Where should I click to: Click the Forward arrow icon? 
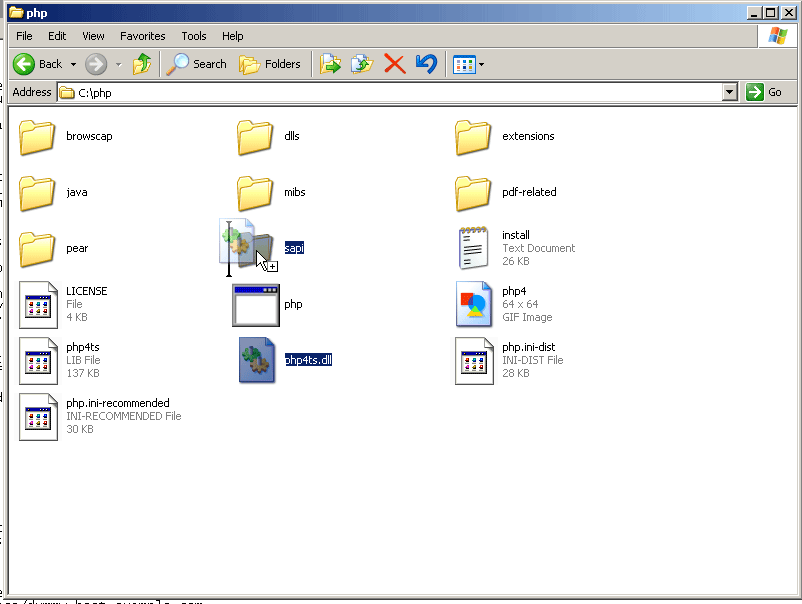click(x=96, y=64)
